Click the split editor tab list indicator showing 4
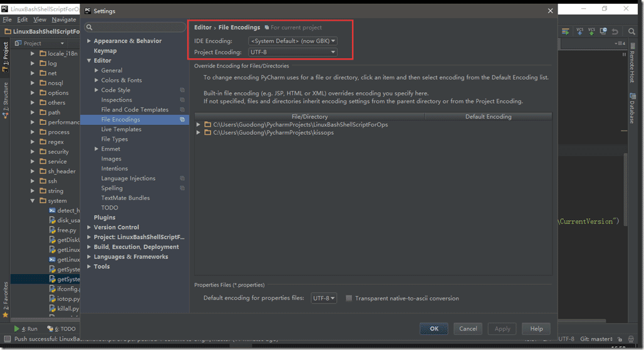The image size is (644, 350). (620, 43)
